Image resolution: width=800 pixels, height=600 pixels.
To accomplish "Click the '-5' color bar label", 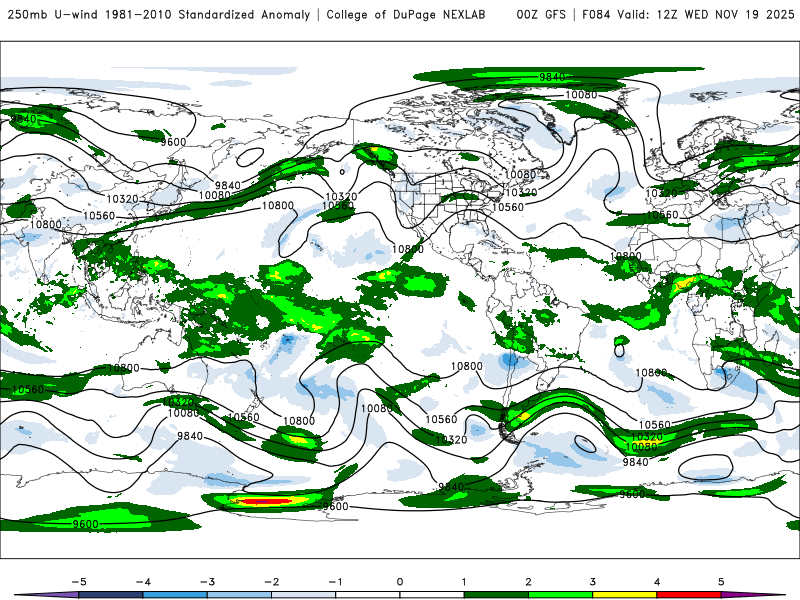I will 79,582.
